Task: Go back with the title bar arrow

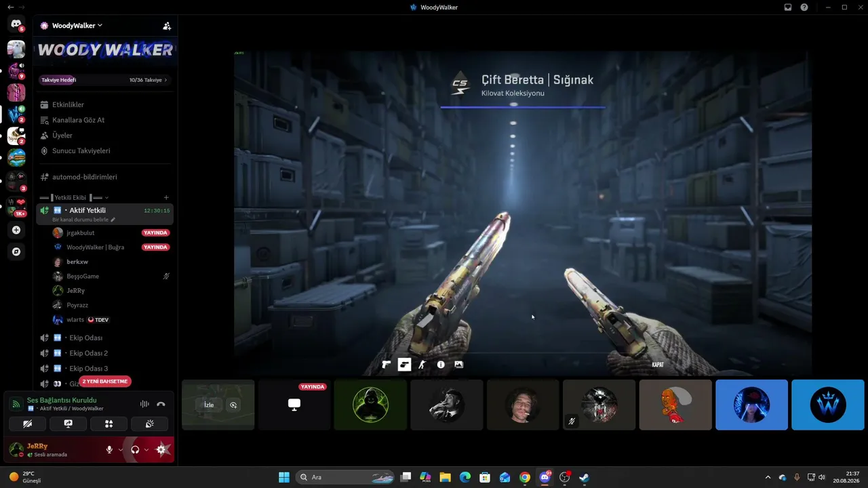Action: (10, 7)
